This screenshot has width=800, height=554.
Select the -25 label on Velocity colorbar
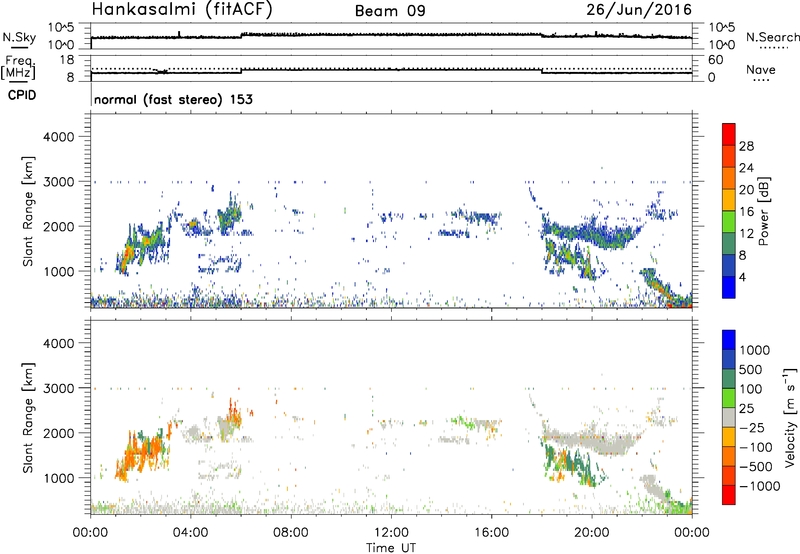752,427
